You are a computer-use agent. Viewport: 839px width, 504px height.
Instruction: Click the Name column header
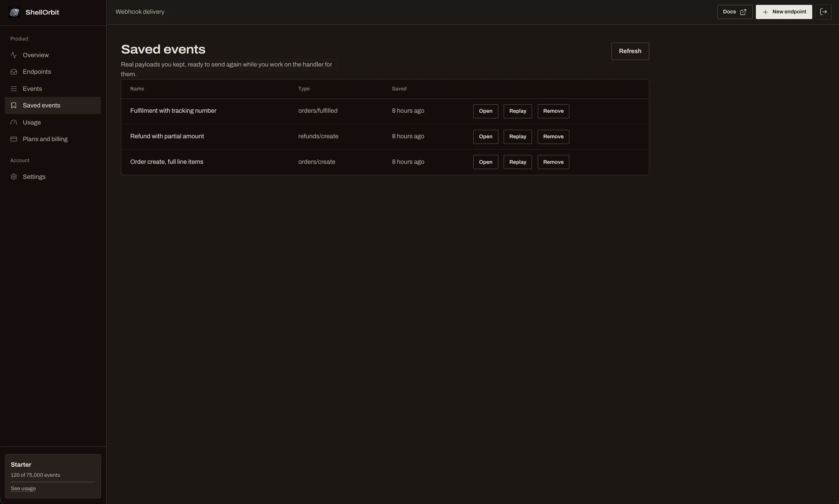point(137,89)
